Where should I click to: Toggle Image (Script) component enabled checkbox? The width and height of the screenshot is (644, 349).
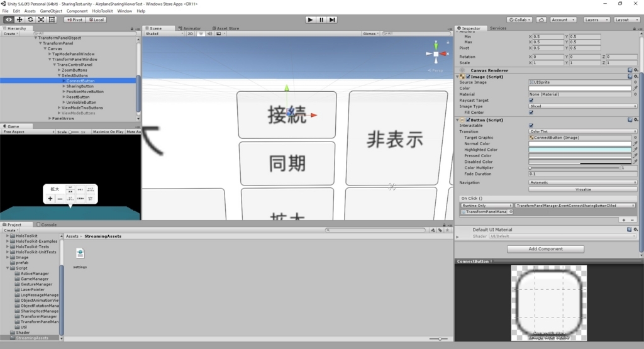[x=468, y=76]
